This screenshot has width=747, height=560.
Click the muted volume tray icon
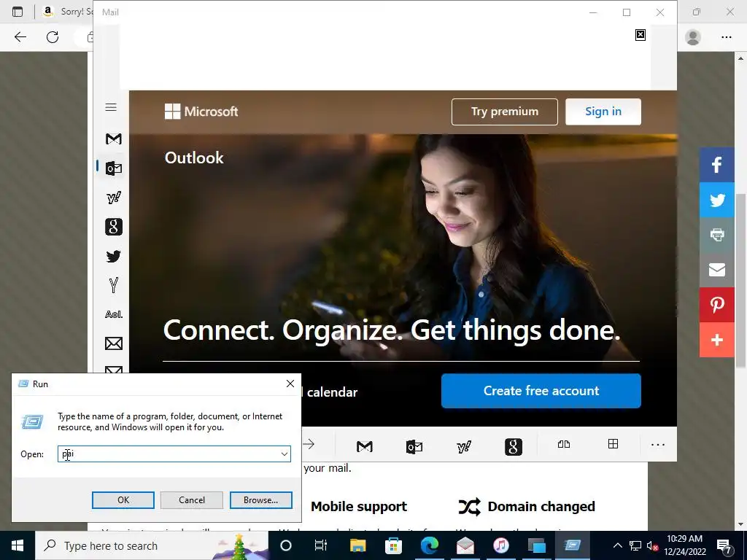click(x=653, y=545)
